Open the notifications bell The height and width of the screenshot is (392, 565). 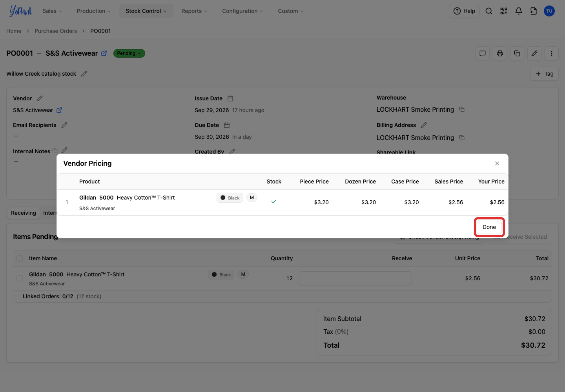[519, 11]
